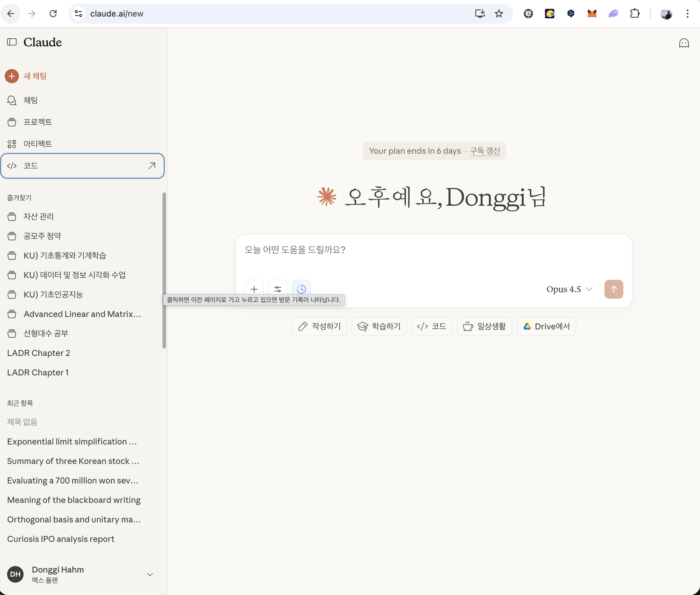
Task: Select the 학습하기 suggestion chip
Action: pos(379,326)
